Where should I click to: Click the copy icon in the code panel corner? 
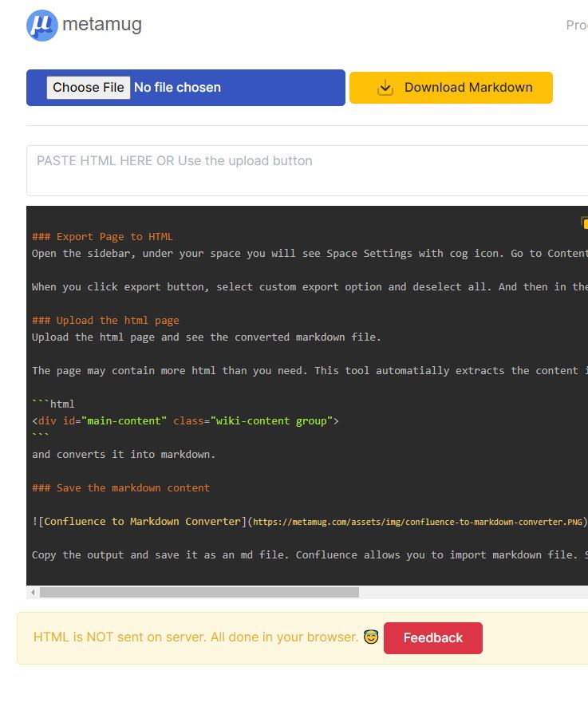click(x=584, y=223)
